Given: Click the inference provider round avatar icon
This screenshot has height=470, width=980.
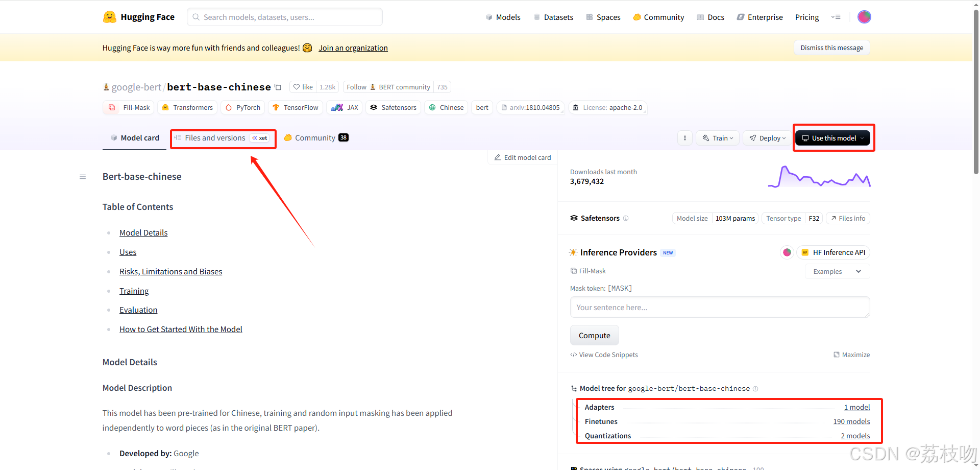Looking at the screenshot, I should coord(787,252).
